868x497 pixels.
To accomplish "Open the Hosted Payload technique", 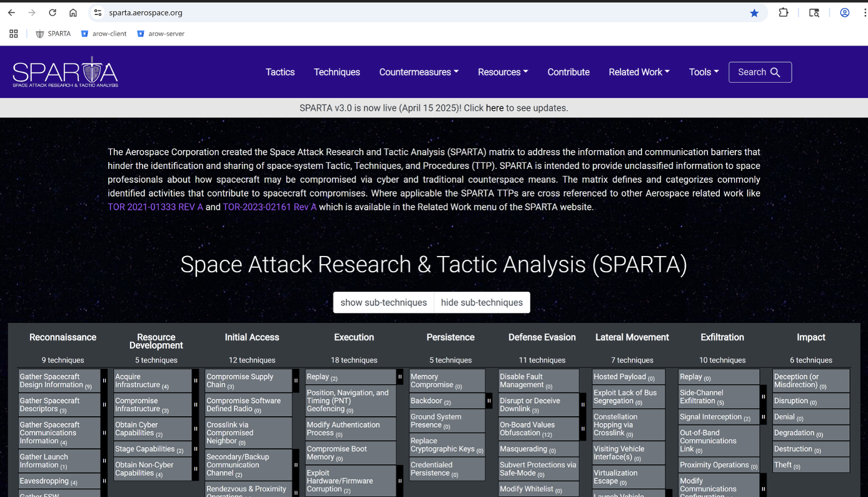I will [x=628, y=377].
